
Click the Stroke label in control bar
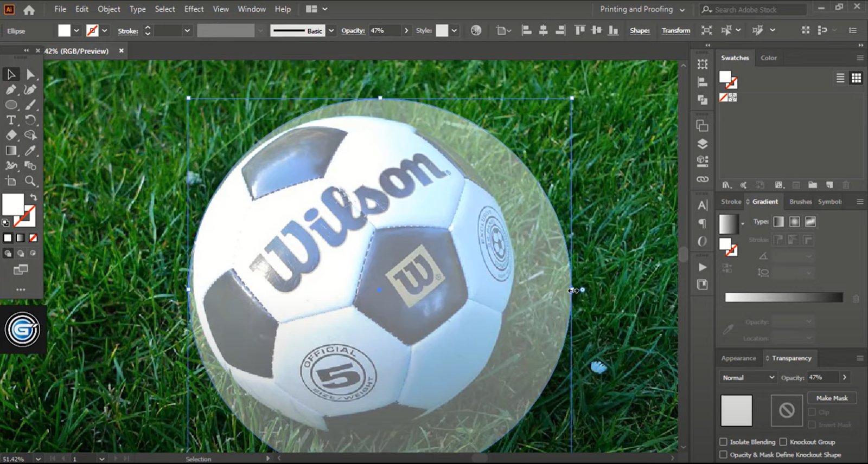point(128,31)
